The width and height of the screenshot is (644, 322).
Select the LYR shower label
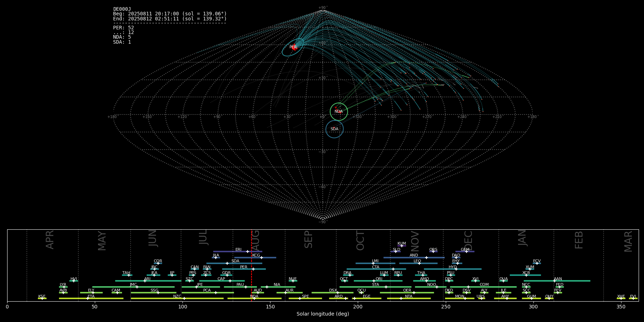(63, 284)
